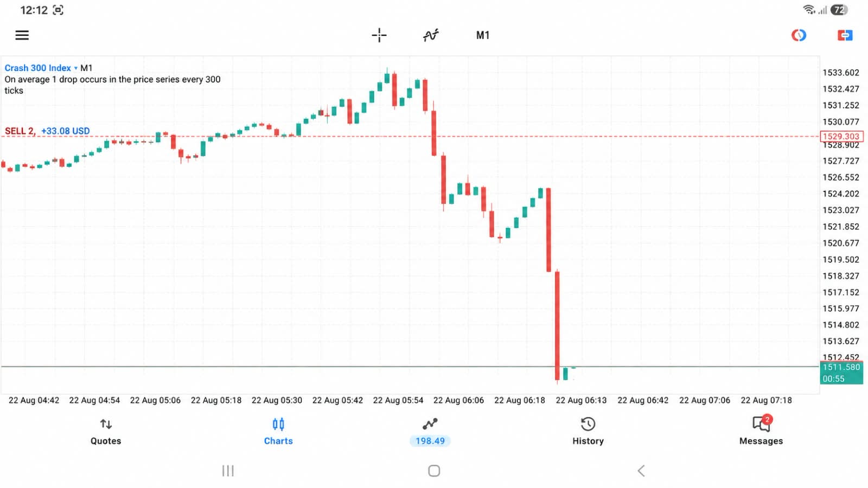Open Messages with two unread notifications
868x488 pixels.
pos(761,431)
